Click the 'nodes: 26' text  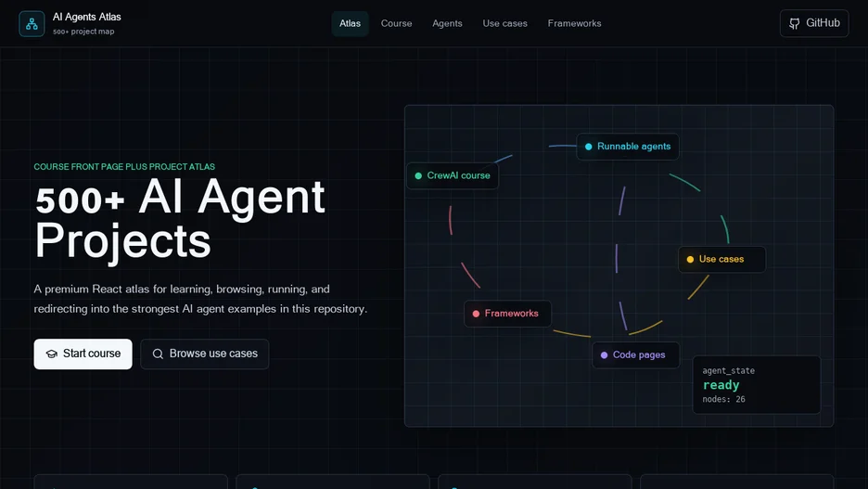pyautogui.click(x=723, y=399)
